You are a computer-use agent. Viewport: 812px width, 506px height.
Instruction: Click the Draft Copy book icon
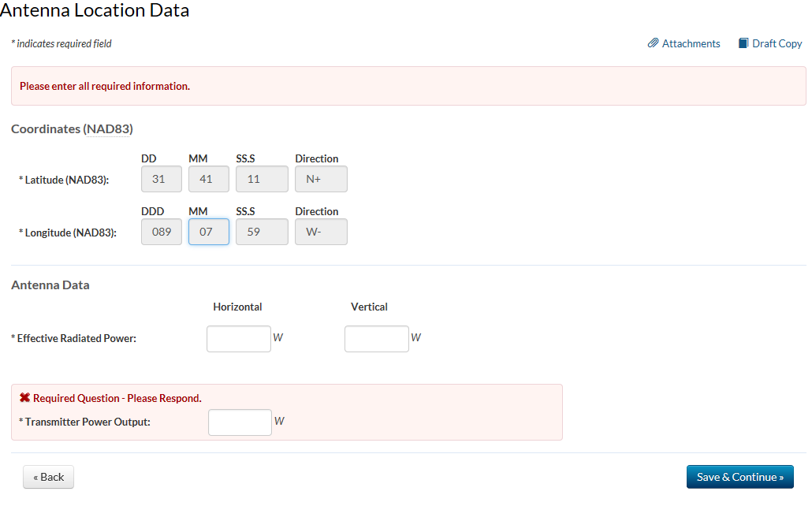coord(743,43)
